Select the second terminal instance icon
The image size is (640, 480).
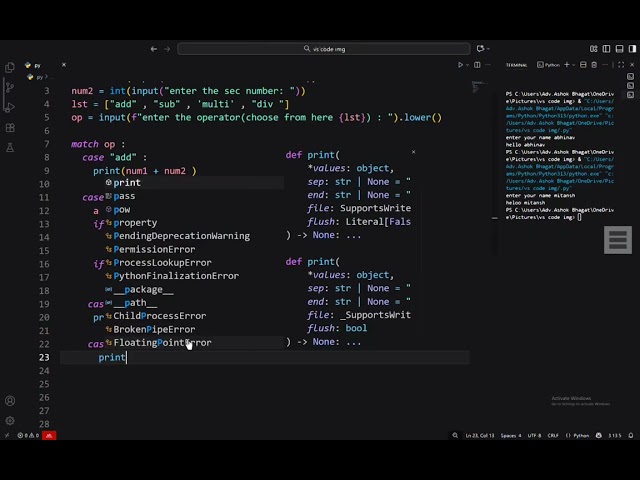[630, 86]
